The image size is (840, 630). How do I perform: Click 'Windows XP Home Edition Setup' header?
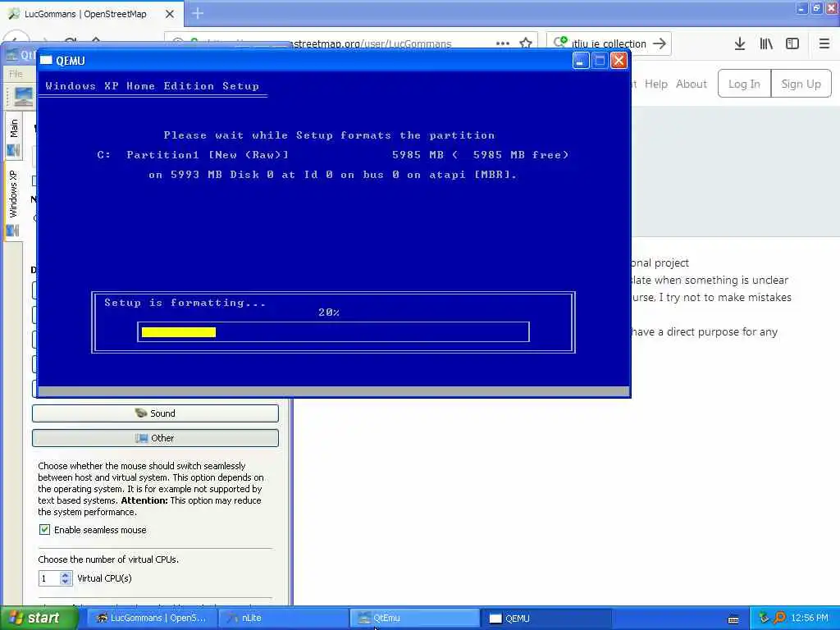pos(152,85)
